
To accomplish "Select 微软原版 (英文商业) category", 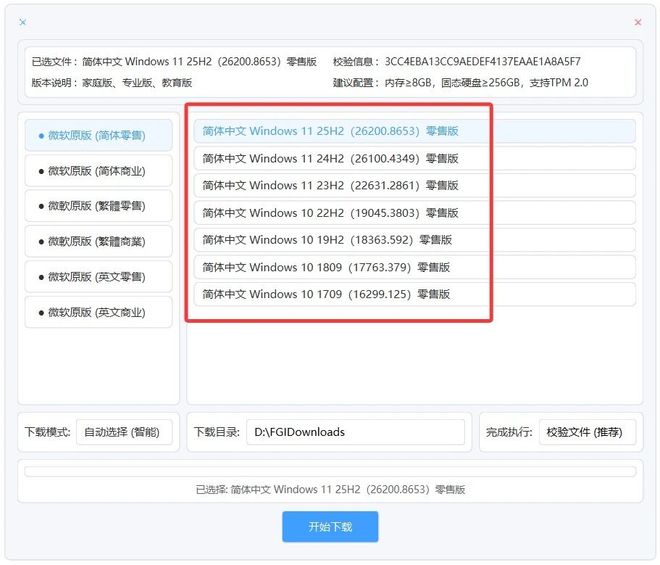I will point(98,312).
